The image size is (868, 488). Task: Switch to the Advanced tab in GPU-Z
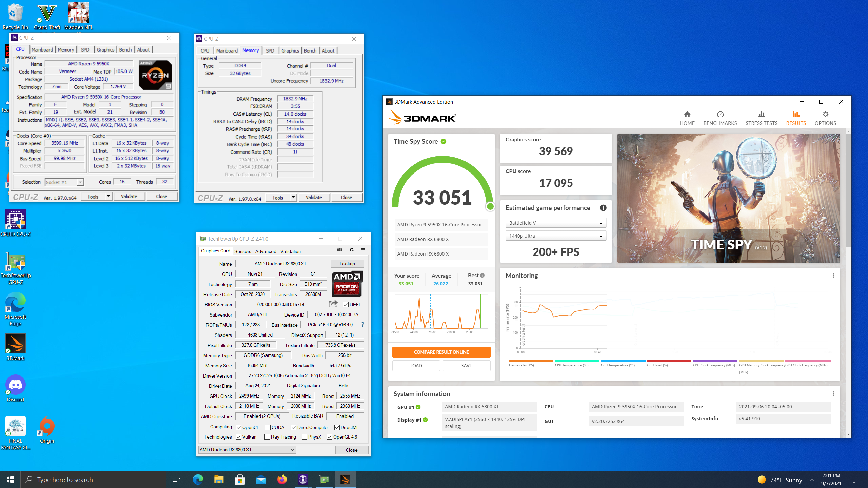point(265,251)
